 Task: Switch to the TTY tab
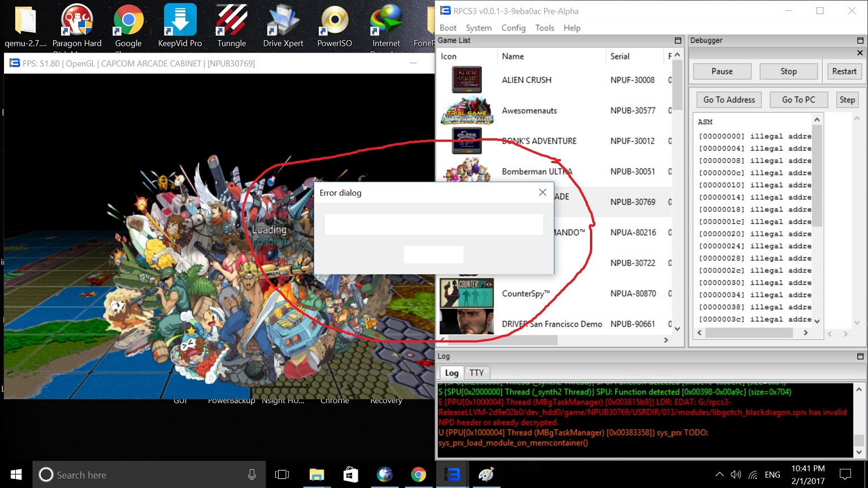tap(476, 373)
